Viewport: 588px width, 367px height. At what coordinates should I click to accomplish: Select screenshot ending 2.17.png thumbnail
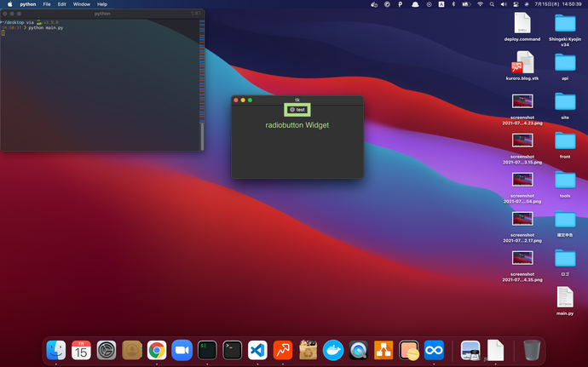[x=522, y=219]
